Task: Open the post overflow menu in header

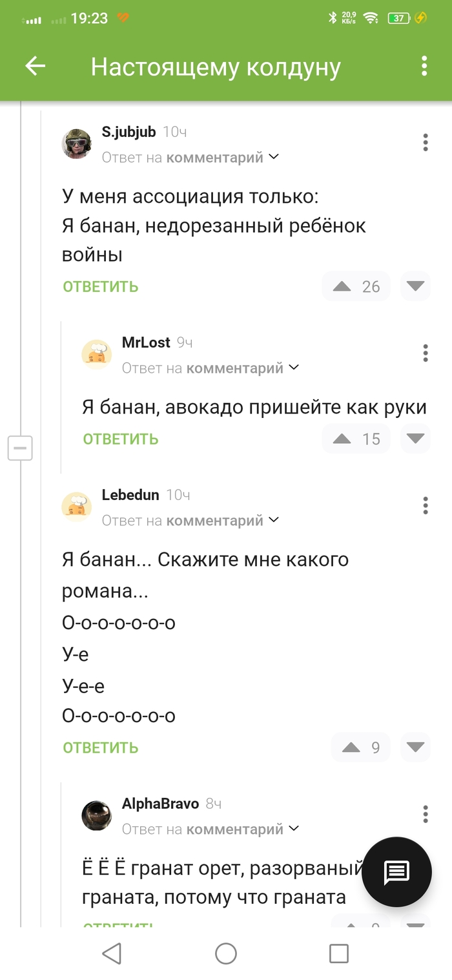Action: [x=424, y=66]
